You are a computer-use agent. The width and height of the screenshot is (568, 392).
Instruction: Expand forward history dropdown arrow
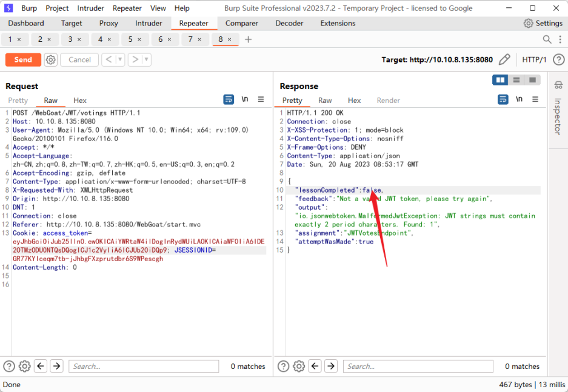click(146, 60)
